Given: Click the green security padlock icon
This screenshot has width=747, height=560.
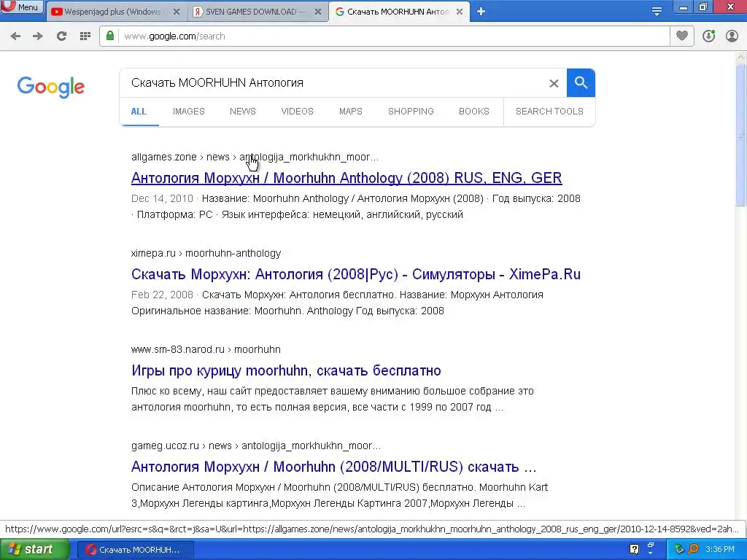Looking at the screenshot, I should (110, 36).
